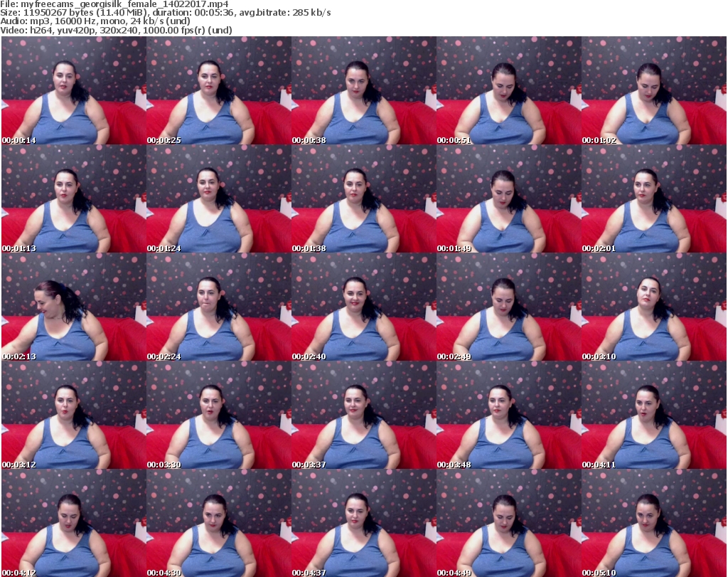Click the frame marked 00:02:40
Viewport: 728px width, 577px height.
363,307
